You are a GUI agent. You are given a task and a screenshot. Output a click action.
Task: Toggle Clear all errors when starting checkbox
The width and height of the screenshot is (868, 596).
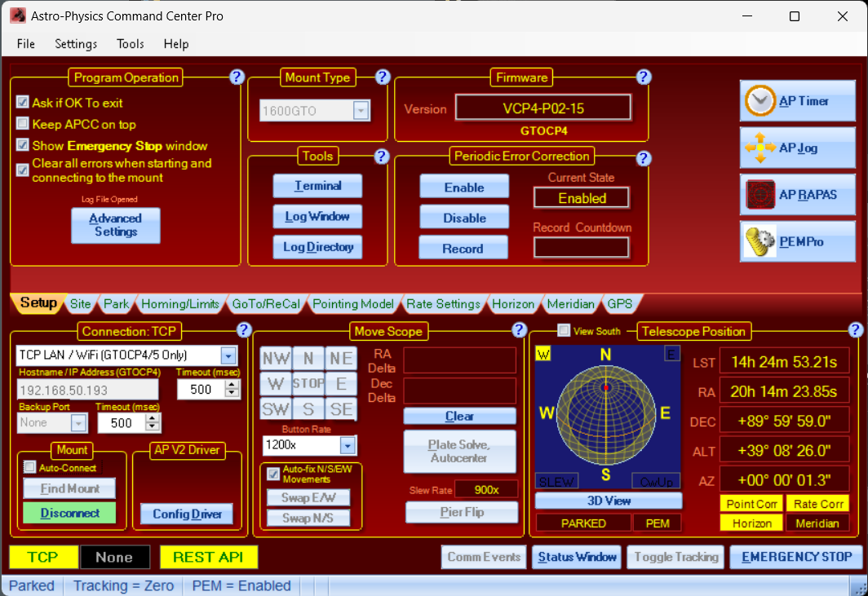(23, 170)
